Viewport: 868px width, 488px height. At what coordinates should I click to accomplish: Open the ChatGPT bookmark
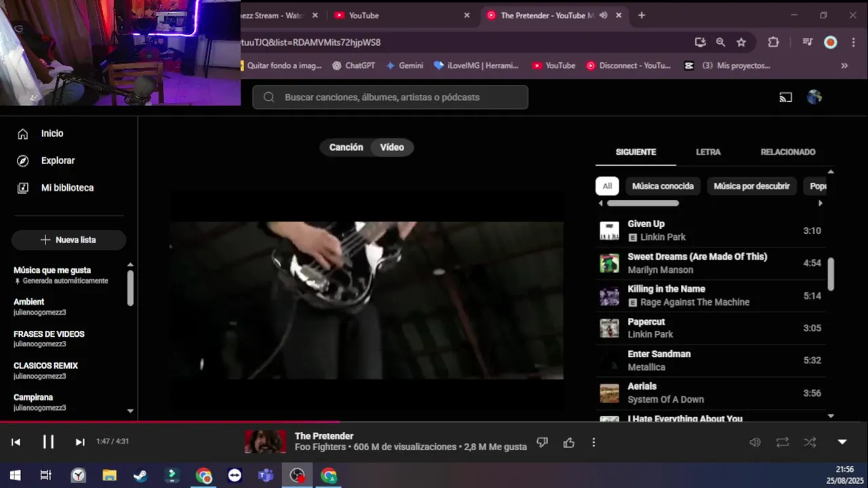(353, 66)
